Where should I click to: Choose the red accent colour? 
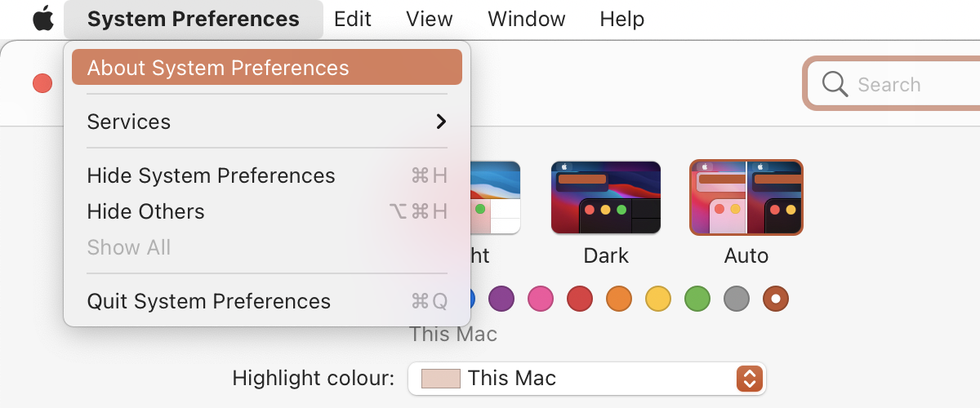pyautogui.click(x=580, y=299)
